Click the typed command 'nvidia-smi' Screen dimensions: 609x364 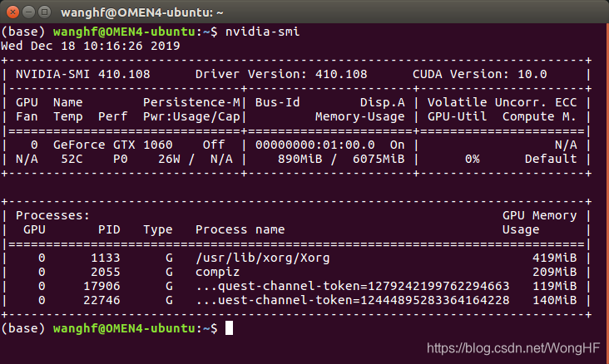pos(263,32)
